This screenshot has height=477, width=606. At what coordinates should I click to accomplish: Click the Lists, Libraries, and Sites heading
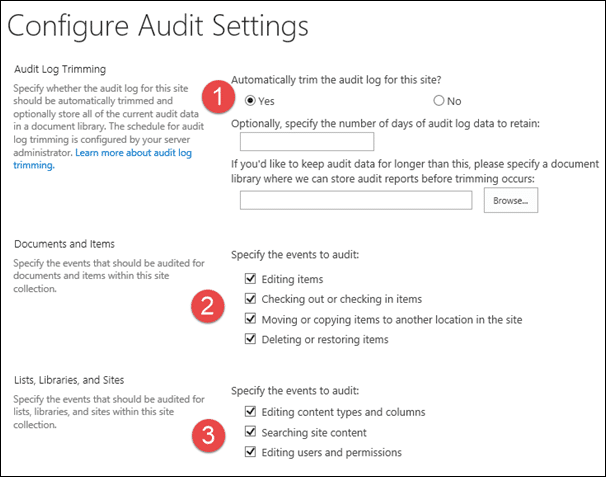(68, 378)
